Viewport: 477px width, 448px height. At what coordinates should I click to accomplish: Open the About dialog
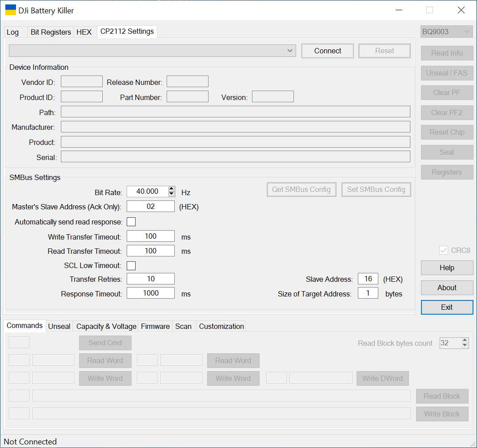coord(447,288)
